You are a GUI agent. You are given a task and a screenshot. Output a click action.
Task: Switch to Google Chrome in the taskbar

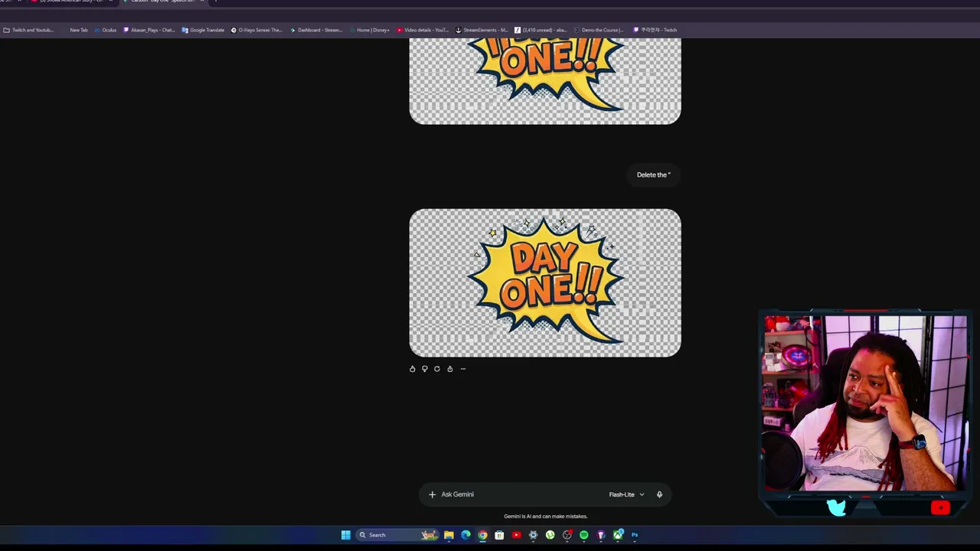point(482,535)
